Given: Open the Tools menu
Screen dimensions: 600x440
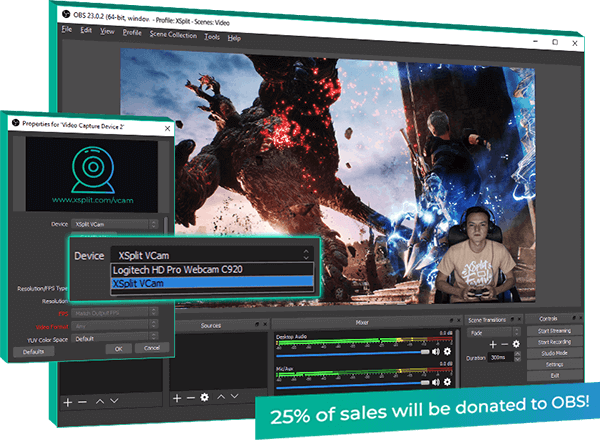Looking at the screenshot, I should [212, 37].
